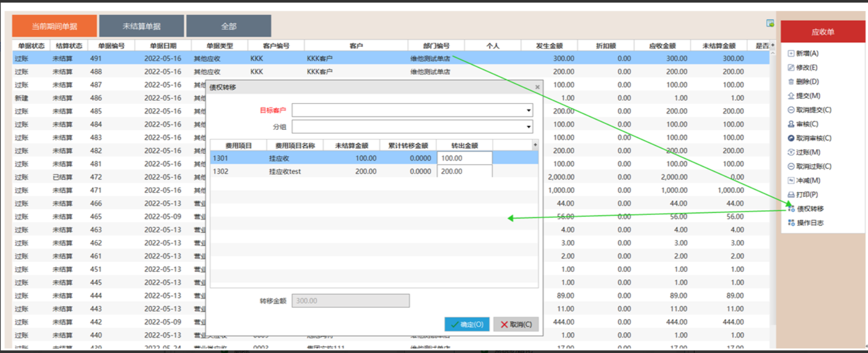Viewport: 868px width, 353px height.
Task: Open column chooser in dialog grid header
Action: pyautogui.click(x=535, y=145)
